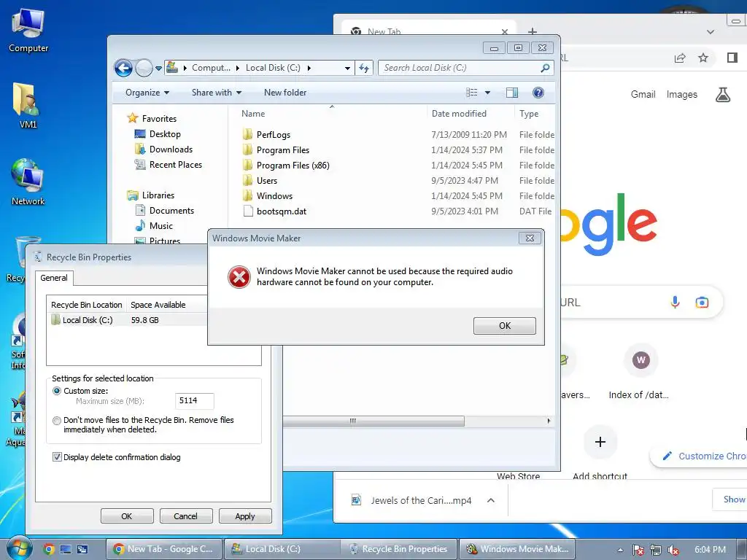Open the Share with menu

(x=216, y=93)
